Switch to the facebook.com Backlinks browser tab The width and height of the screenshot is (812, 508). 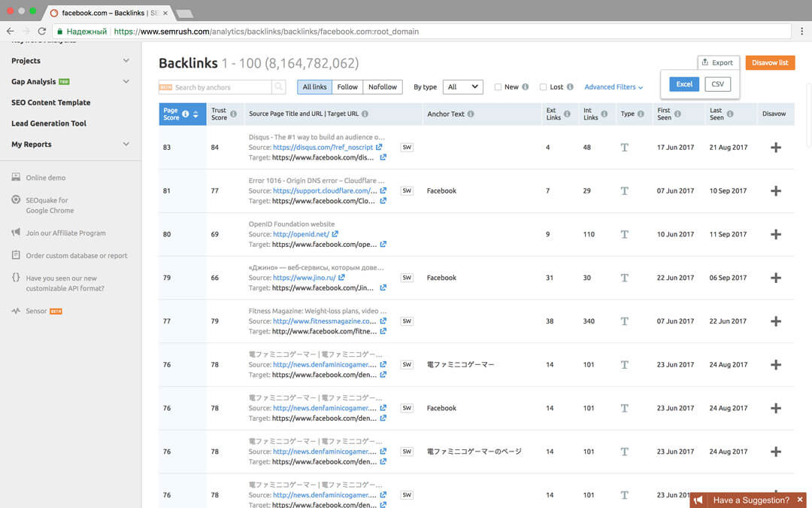tap(109, 13)
